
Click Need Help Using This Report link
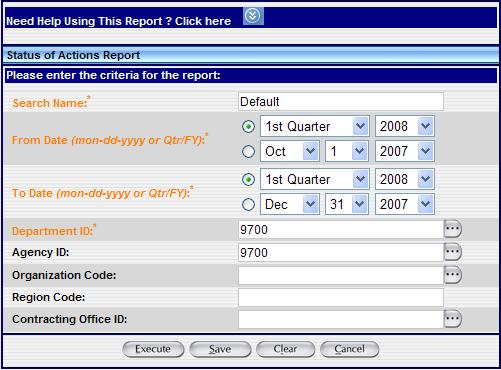(x=119, y=21)
